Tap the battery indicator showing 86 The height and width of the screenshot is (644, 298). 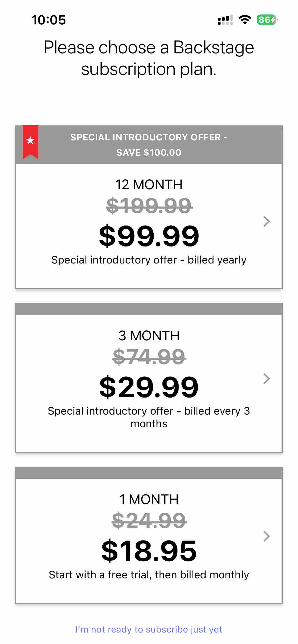click(267, 20)
